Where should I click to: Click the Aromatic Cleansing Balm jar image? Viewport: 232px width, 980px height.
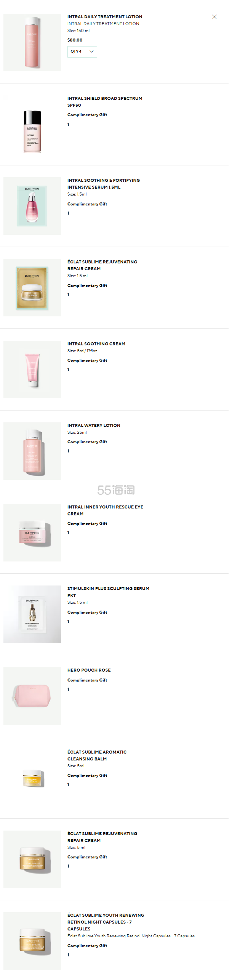[33, 778]
